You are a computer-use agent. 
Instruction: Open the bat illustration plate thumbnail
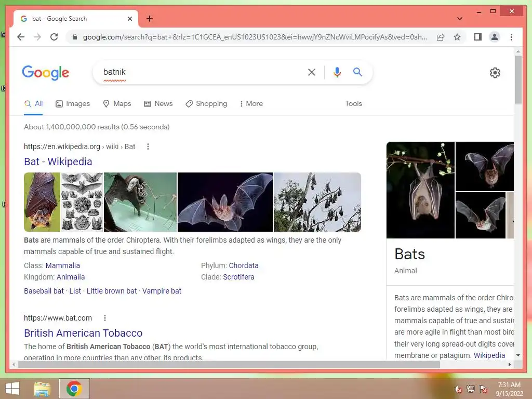[82, 202]
